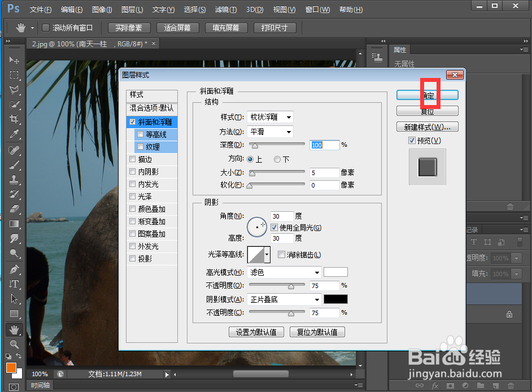Select the Crop tool
Screen dimensions: 532x392
[x=14, y=119]
